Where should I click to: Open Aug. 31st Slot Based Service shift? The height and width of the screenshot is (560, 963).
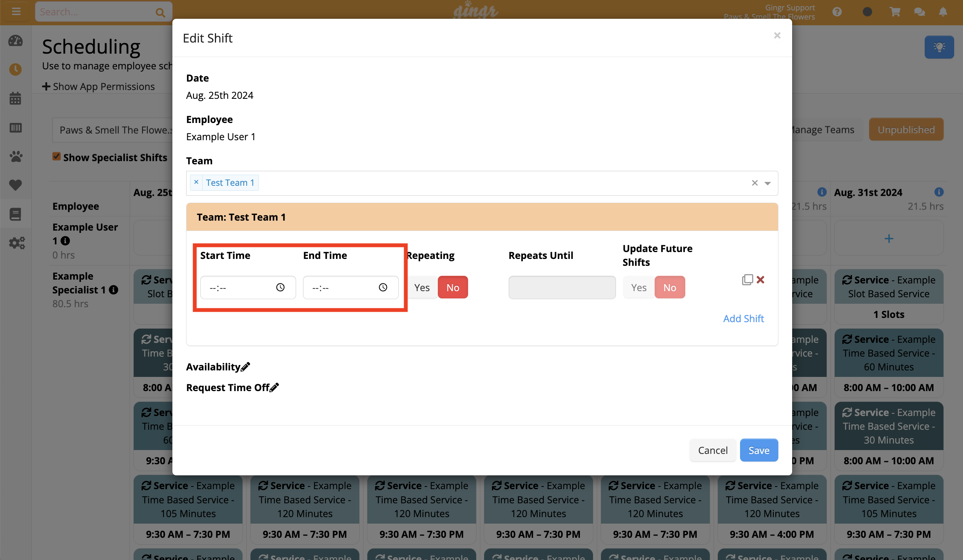(889, 297)
